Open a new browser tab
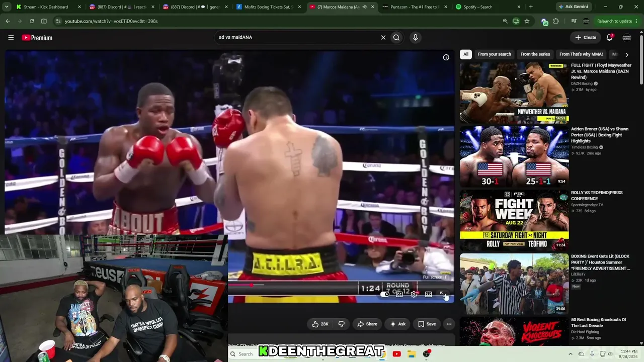644x362 pixels. coord(531,7)
